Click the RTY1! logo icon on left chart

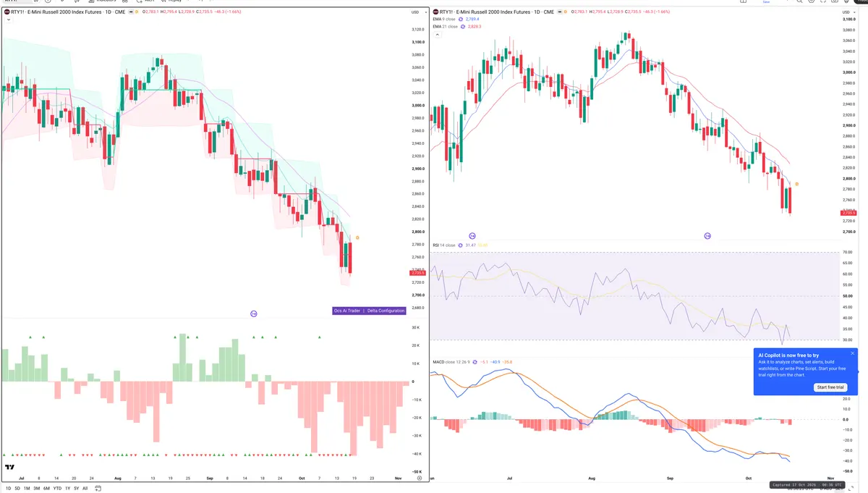(x=7, y=12)
